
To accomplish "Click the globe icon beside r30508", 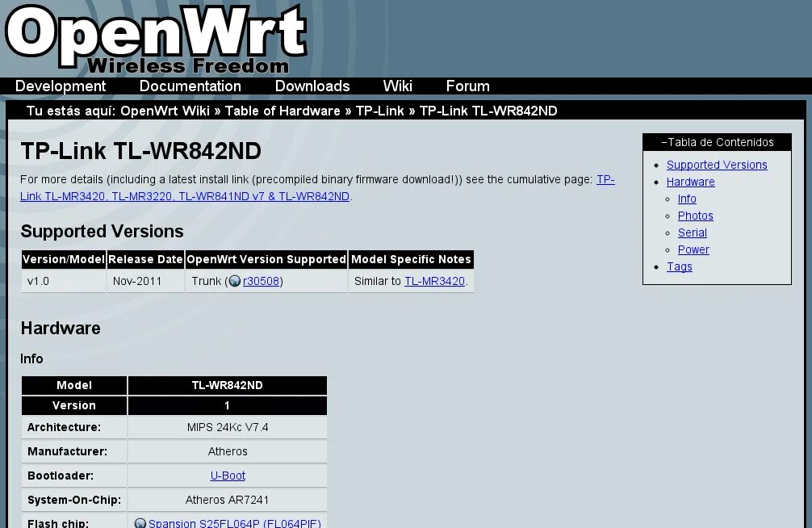I will point(235,281).
